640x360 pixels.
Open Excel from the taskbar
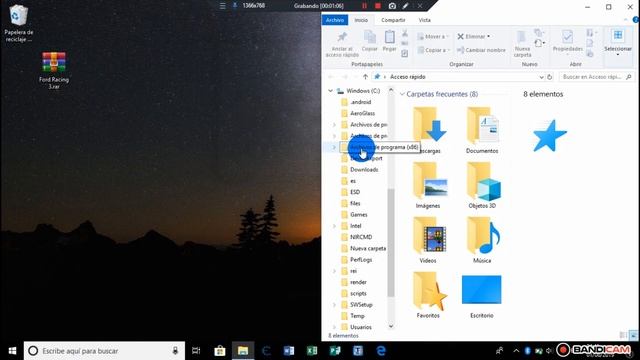312,351
